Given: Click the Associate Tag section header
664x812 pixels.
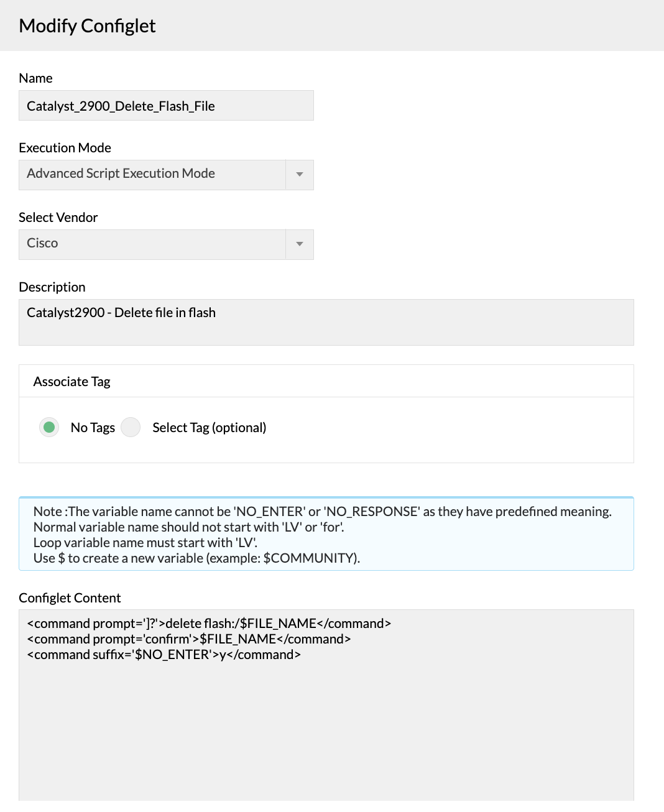Looking at the screenshot, I should 72,382.
